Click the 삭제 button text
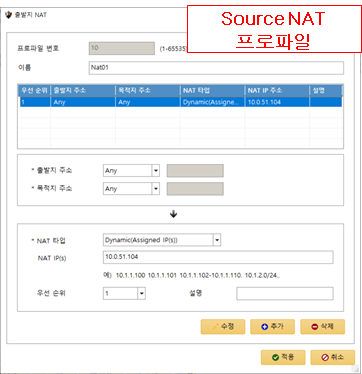The width and height of the screenshot is (362, 374). click(x=327, y=326)
